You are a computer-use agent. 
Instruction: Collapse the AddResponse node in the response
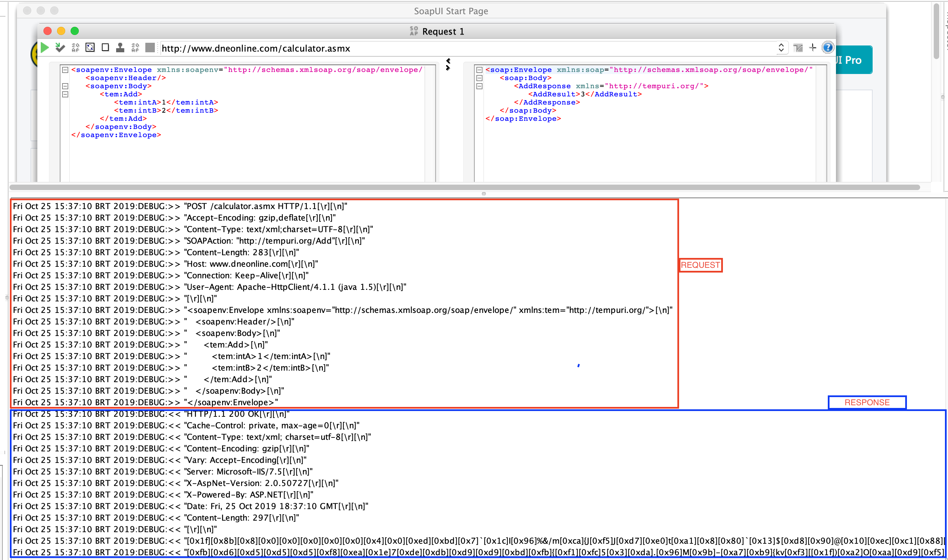coord(479,86)
